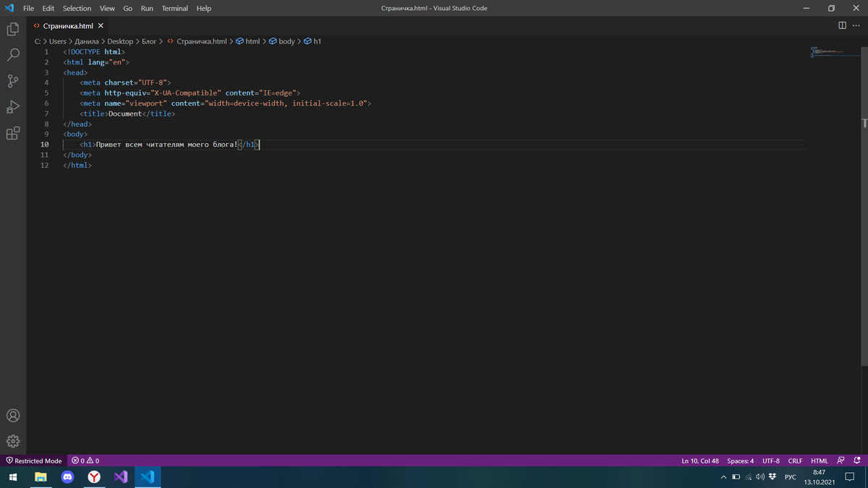868x488 pixels.
Task: Click line number 10 in the gutter
Action: point(44,145)
